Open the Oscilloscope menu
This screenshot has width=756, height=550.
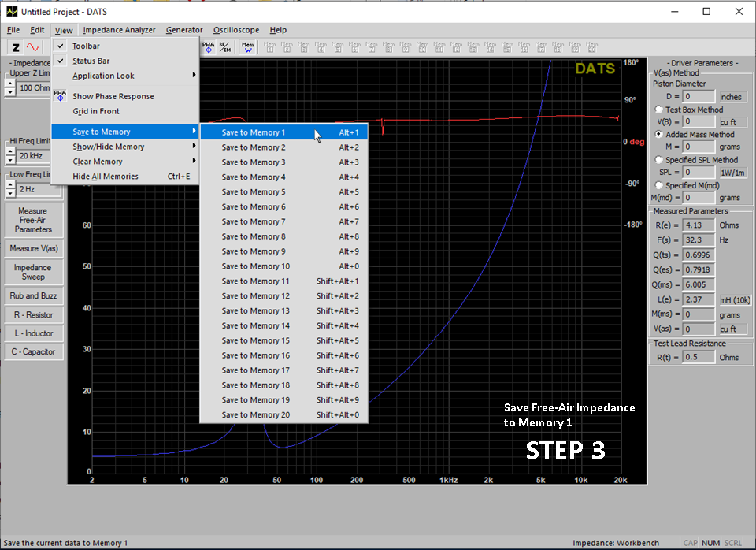click(x=236, y=30)
